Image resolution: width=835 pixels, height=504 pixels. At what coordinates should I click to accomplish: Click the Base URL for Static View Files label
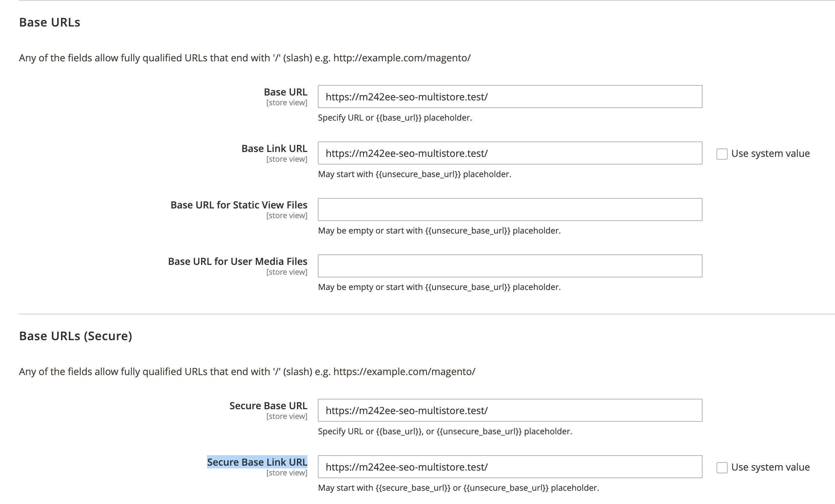pyautogui.click(x=238, y=205)
